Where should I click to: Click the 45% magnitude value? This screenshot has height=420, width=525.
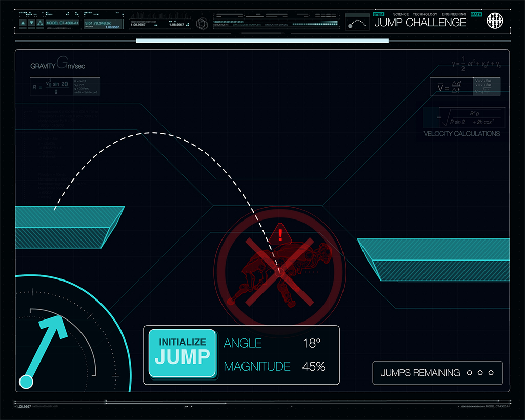tap(313, 367)
